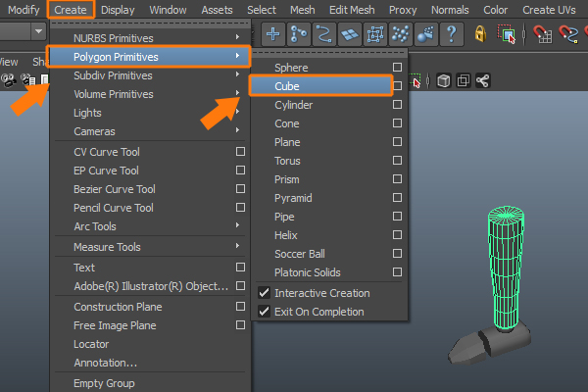Expand Measure Tools submenu
This screenshot has width=588, height=392.
[238, 246]
